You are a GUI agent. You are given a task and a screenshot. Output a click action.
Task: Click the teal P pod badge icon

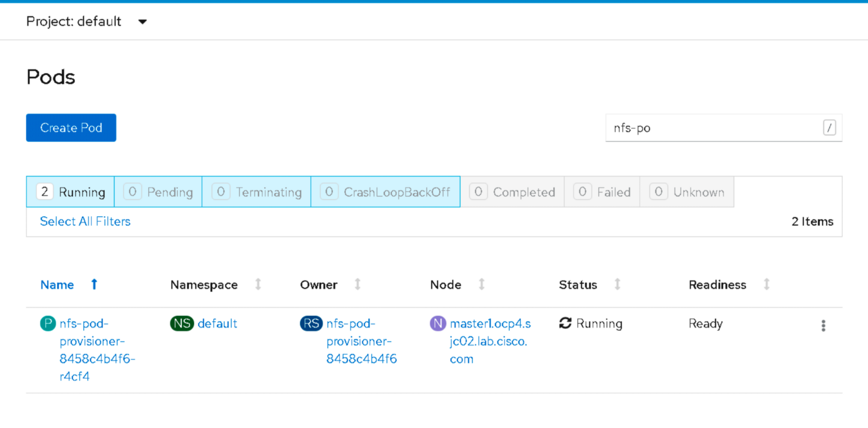pyautogui.click(x=48, y=323)
